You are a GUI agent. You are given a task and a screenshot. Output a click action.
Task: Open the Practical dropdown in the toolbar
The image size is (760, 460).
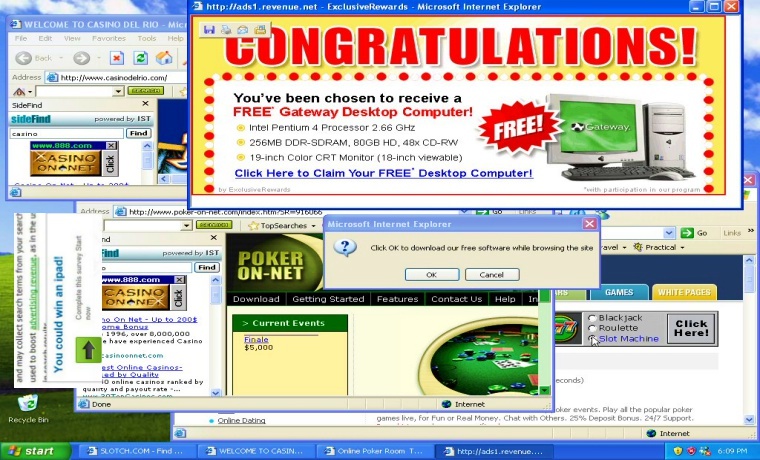660,247
